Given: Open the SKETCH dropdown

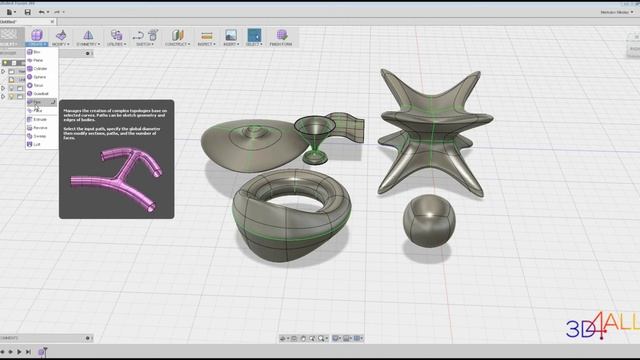Looking at the screenshot, I should pyautogui.click(x=144, y=44).
